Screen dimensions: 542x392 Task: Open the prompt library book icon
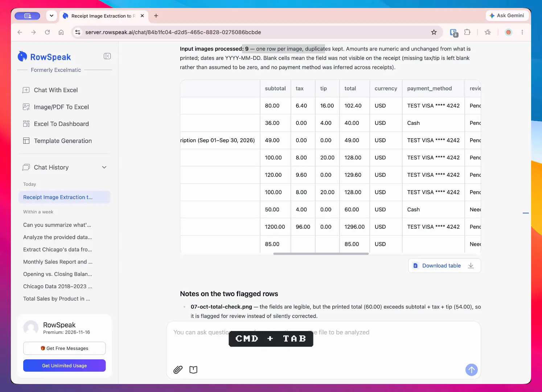[193, 369]
